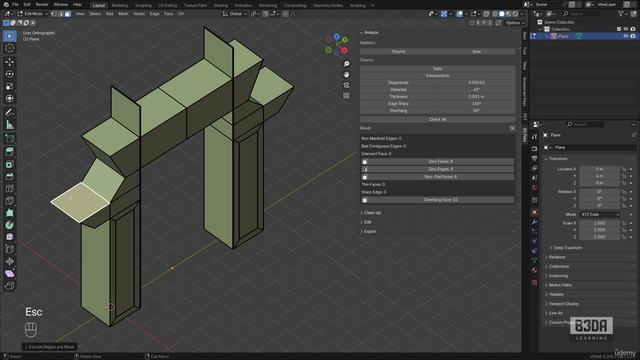This screenshot has height=360, width=640.
Task: Select the Annotate tool
Action: 10,112
